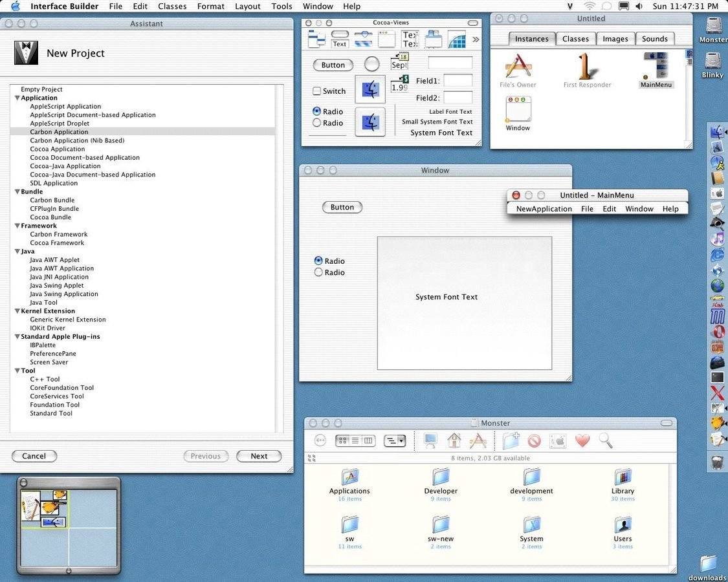Click the Trash icon in the Dock
The width and height of the screenshot is (728, 582).
(717, 462)
